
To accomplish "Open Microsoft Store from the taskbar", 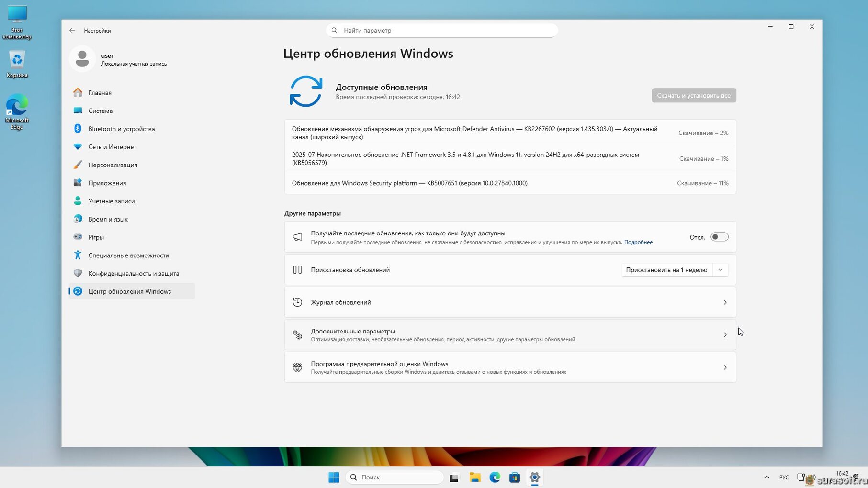I will (x=515, y=477).
